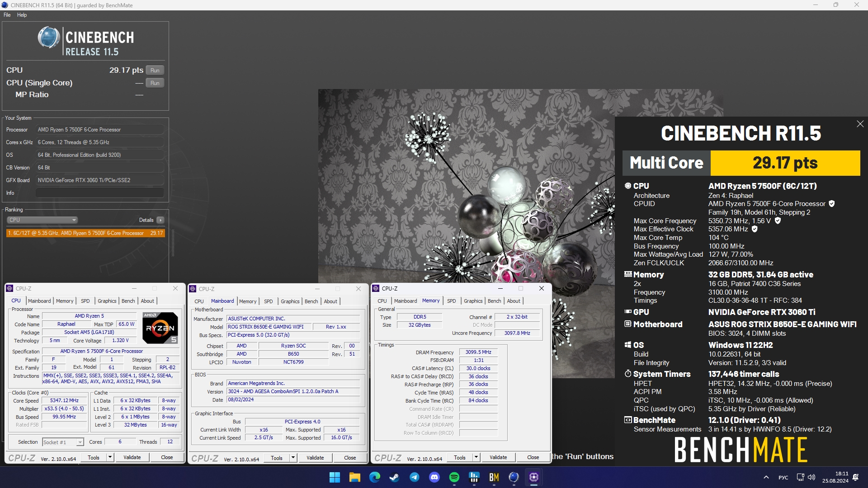
Task: Click Tools button in Memory CPU-Z window
Action: coord(460,457)
